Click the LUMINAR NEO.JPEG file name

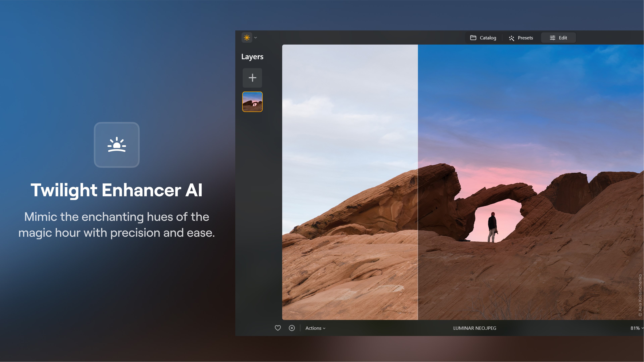[x=474, y=328]
